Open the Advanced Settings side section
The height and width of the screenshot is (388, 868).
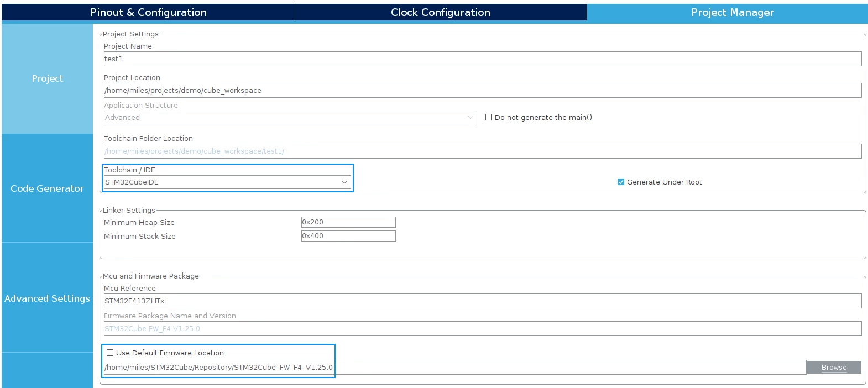[x=47, y=298]
